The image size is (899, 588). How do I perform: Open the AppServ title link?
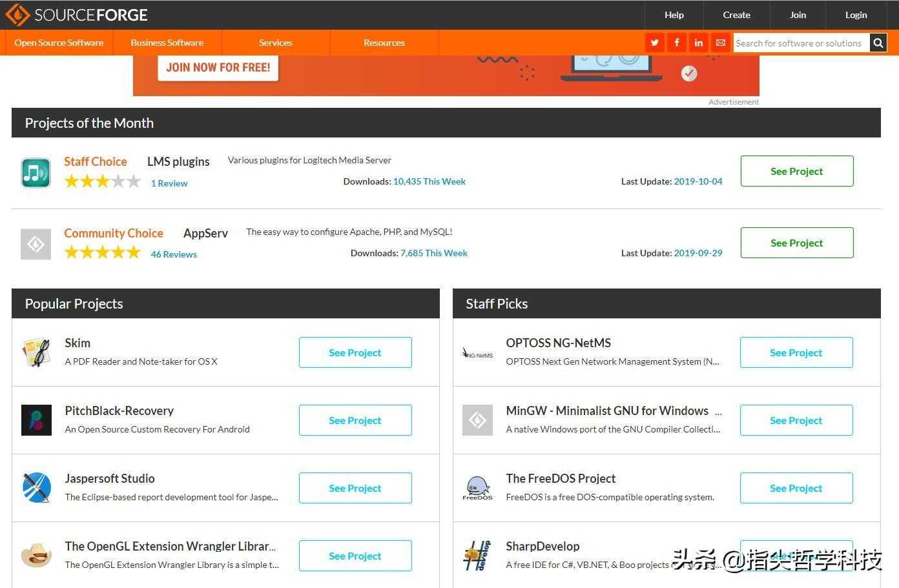(x=205, y=233)
